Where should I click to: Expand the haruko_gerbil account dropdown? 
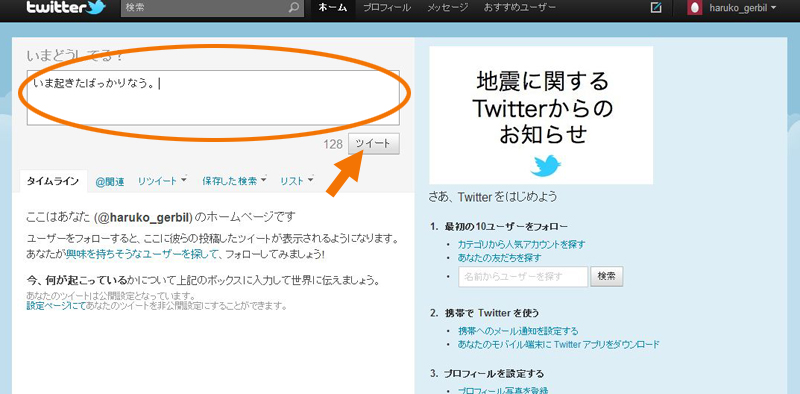[x=743, y=8]
